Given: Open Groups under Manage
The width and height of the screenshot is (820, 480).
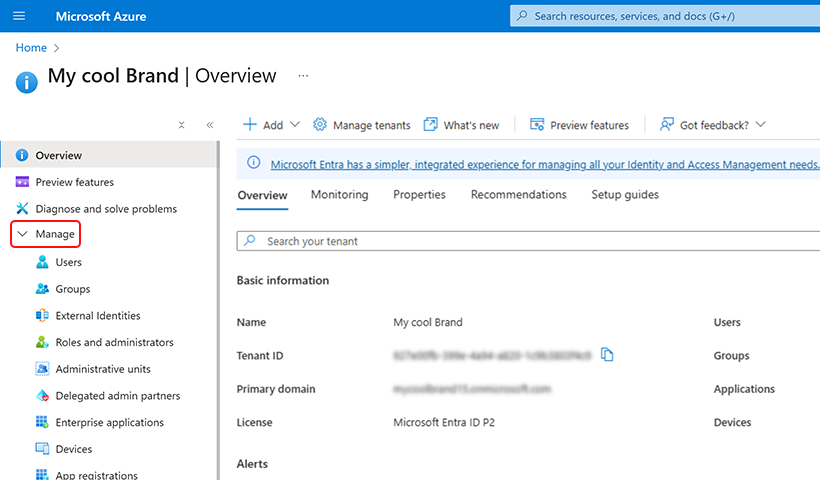Looking at the screenshot, I should (73, 289).
